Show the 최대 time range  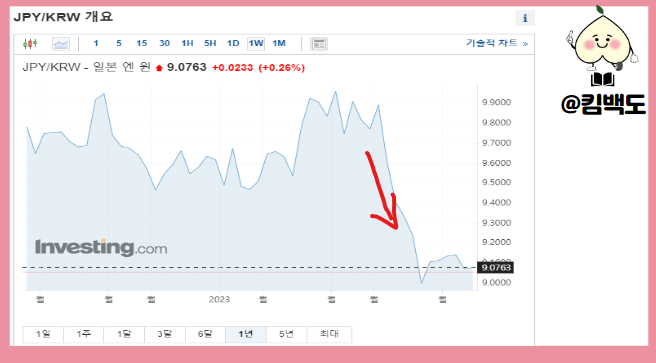pos(329,334)
